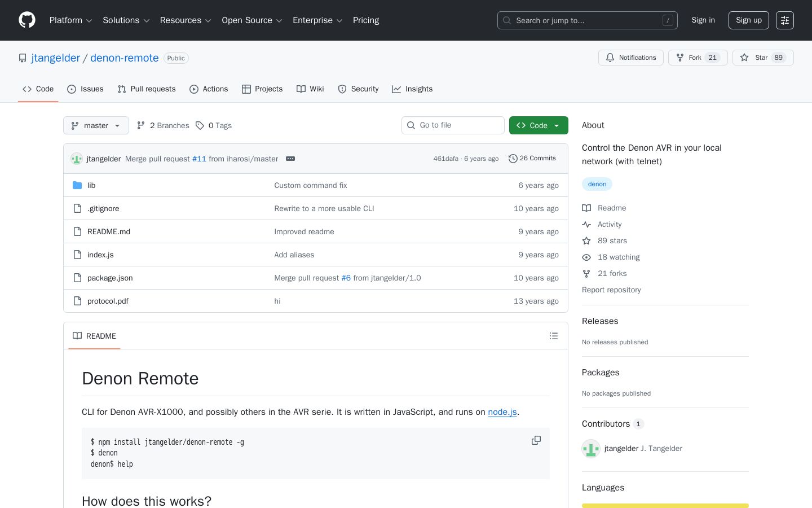Open appearance settings icon in header

click(785, 20)
